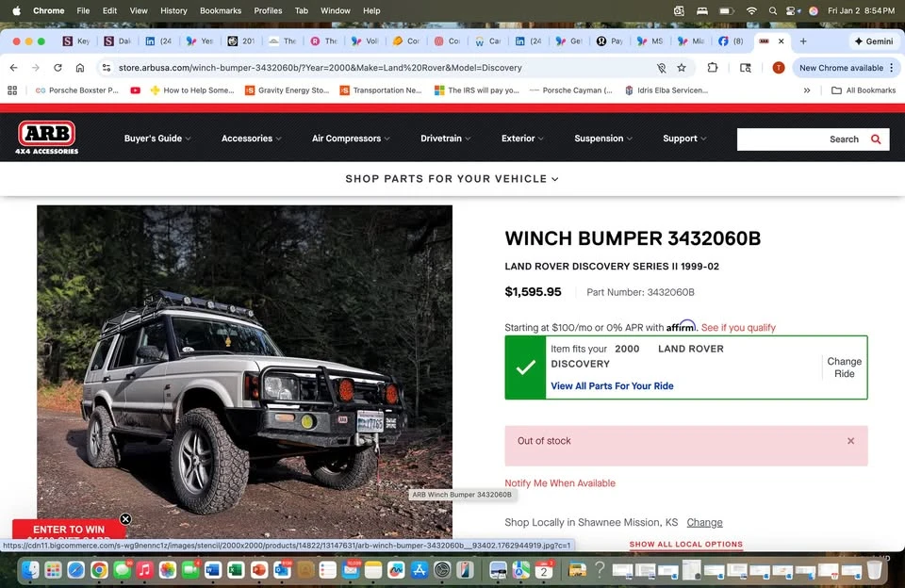Click View All Parts For Your Ride
This screenshot has height=588, width=905.
pos(612,386)
